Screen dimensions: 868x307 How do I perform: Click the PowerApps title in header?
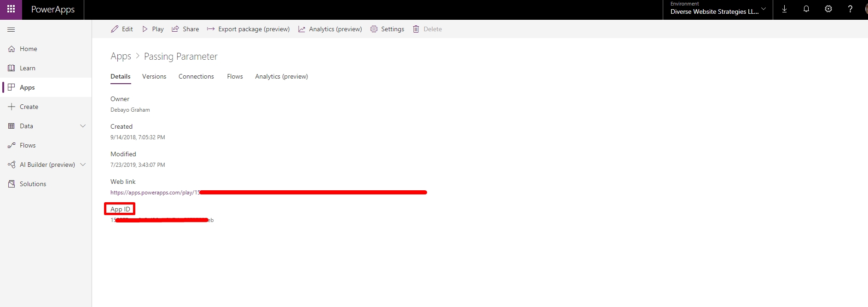click(x=53, y=10)
